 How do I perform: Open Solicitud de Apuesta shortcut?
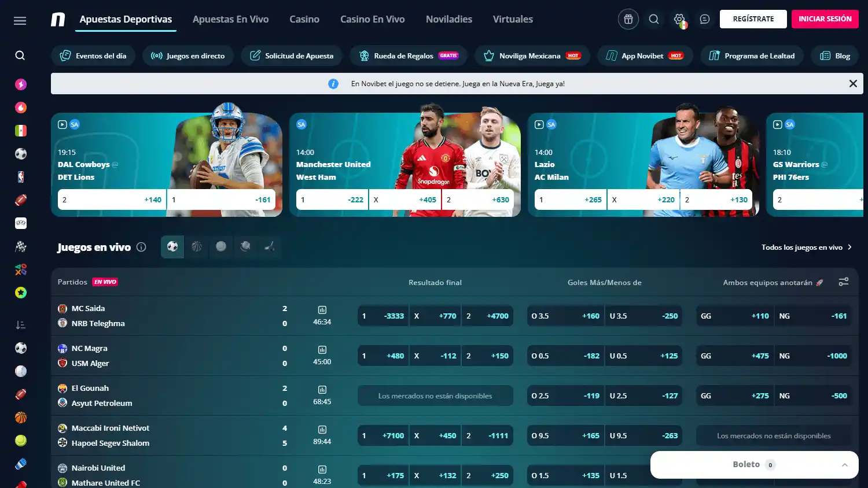(292, 56)
